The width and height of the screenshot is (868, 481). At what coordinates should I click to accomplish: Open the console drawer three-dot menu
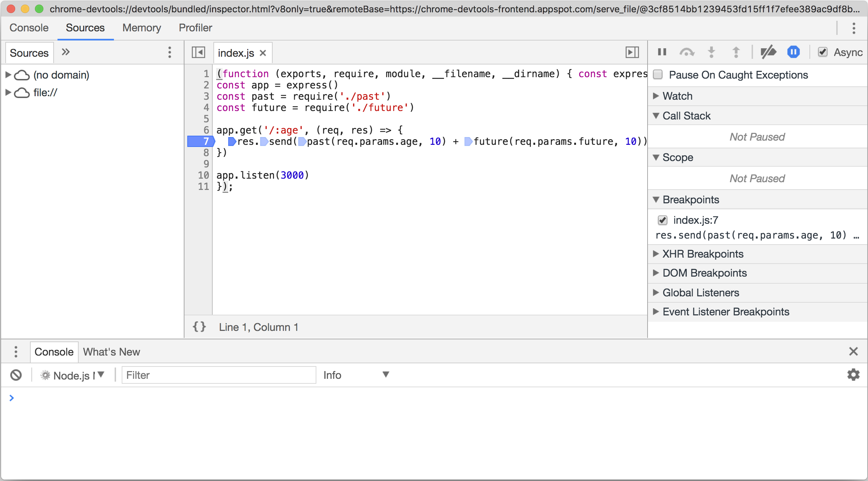[16, 352]
